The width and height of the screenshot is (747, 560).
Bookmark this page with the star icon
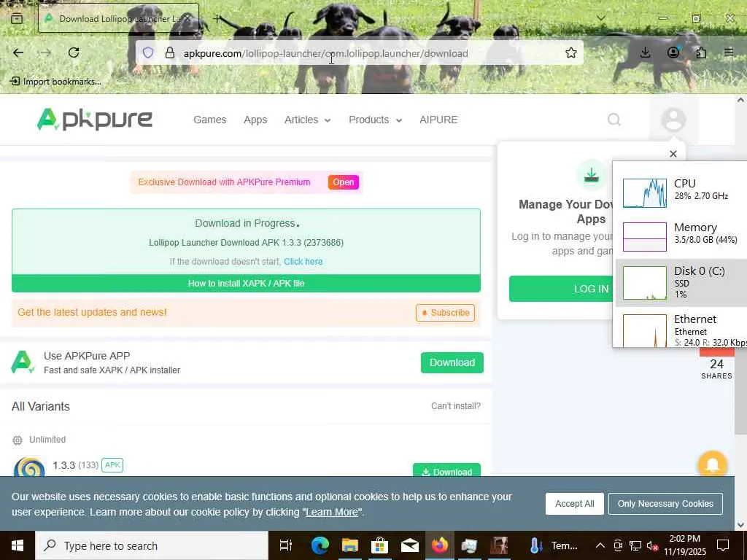[x=570, y=52]
